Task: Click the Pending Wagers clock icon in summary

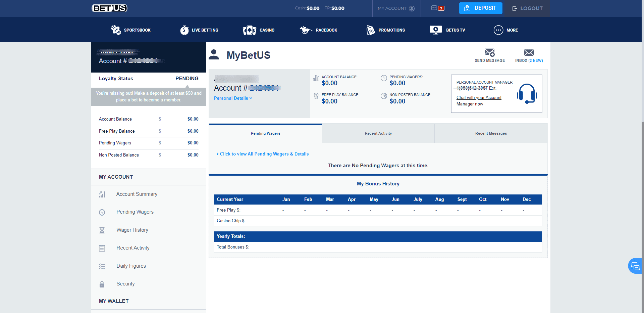Action: pyautogui.click(x=384, y=78)
